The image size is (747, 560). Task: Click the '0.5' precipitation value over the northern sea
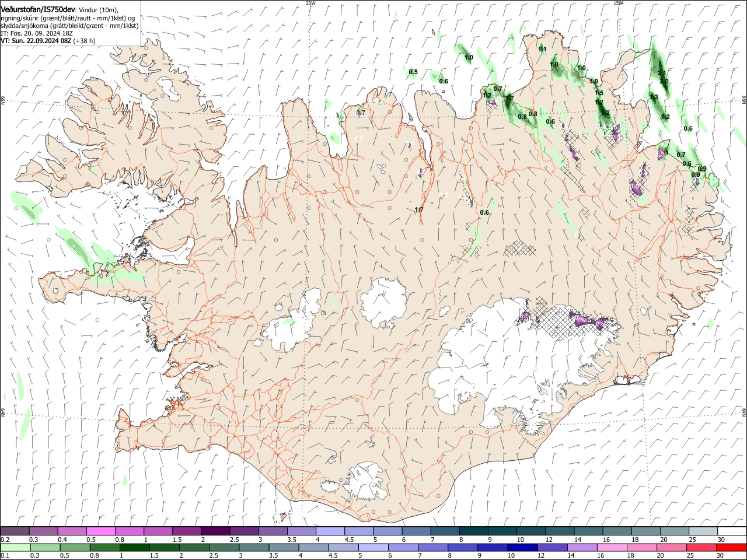413,72
